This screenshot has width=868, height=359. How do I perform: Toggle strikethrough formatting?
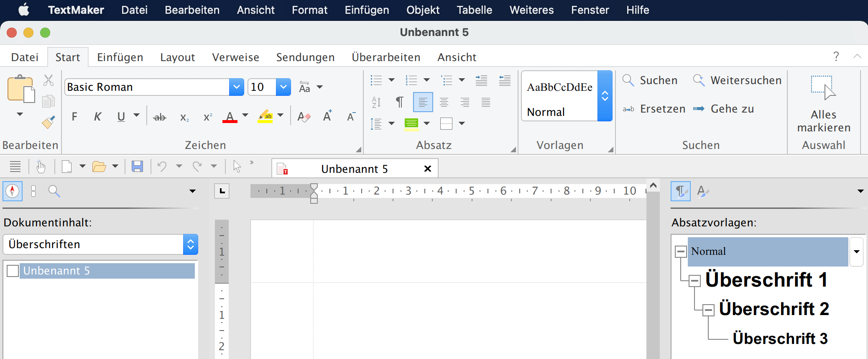(x=160, y=118)
